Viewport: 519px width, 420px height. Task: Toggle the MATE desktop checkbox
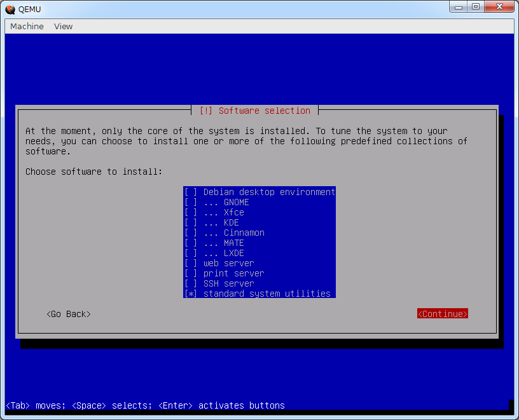191,243
